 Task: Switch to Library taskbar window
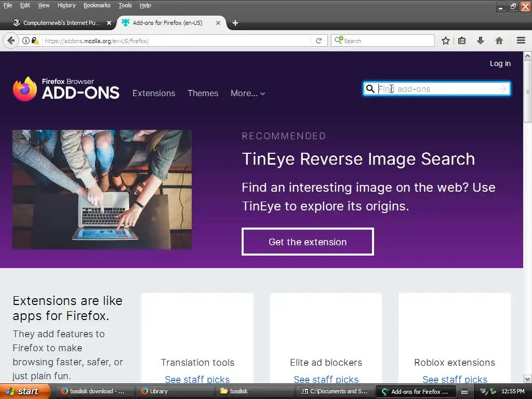(175, 391)
